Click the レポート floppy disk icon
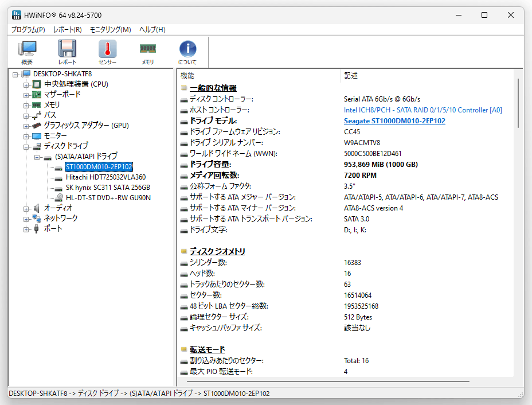 click(67, 52)
